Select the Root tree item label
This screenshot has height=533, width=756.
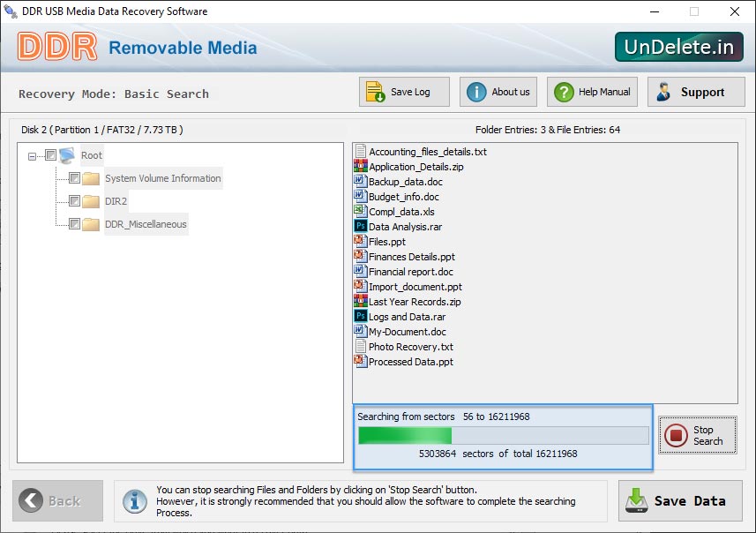pos(92,155)
